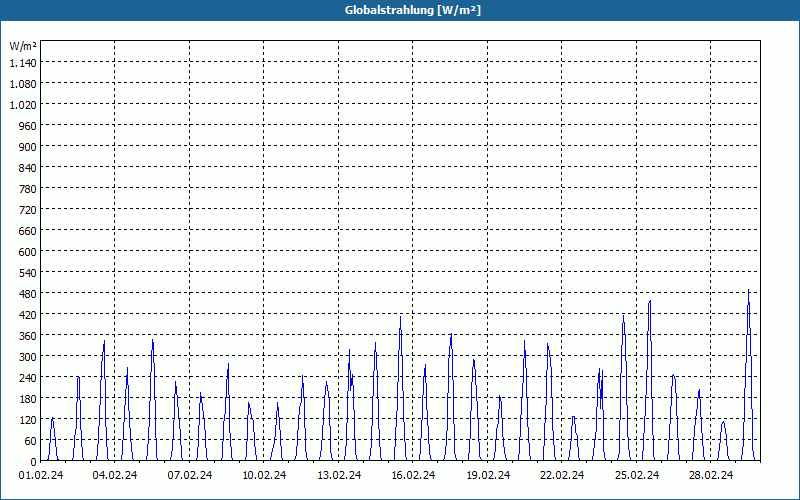Select the 360 y-axis value
The width and height of the screenshot is (800, 500).
(28, 336)
